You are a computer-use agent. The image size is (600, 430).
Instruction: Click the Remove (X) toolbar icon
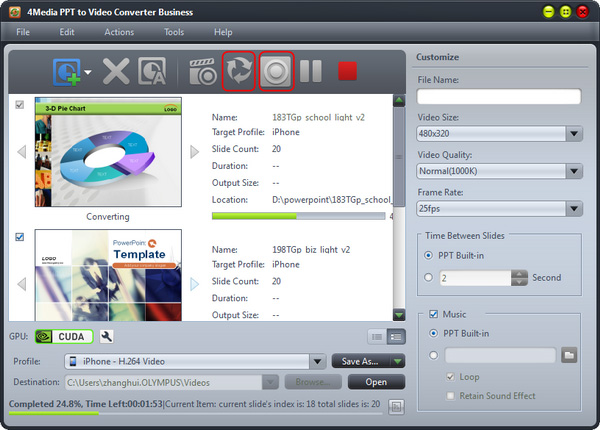pyautogui.click(x=116, y=72)
